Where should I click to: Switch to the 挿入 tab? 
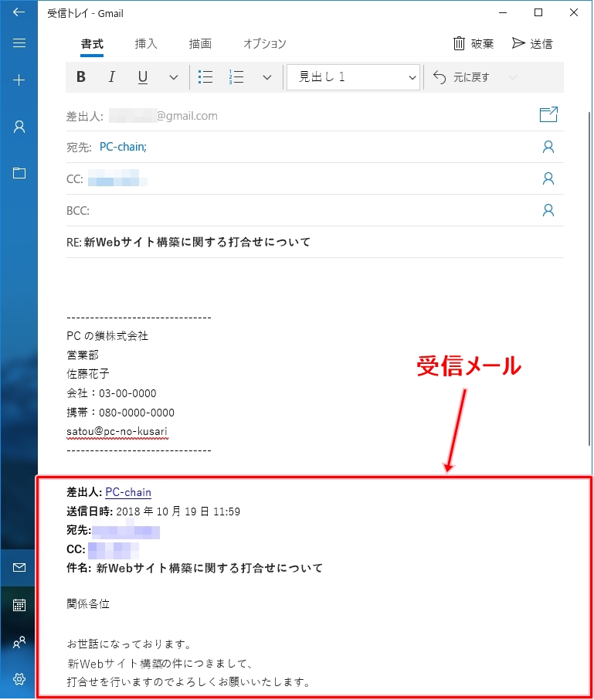pyautogui.click(x=146, y=44)
